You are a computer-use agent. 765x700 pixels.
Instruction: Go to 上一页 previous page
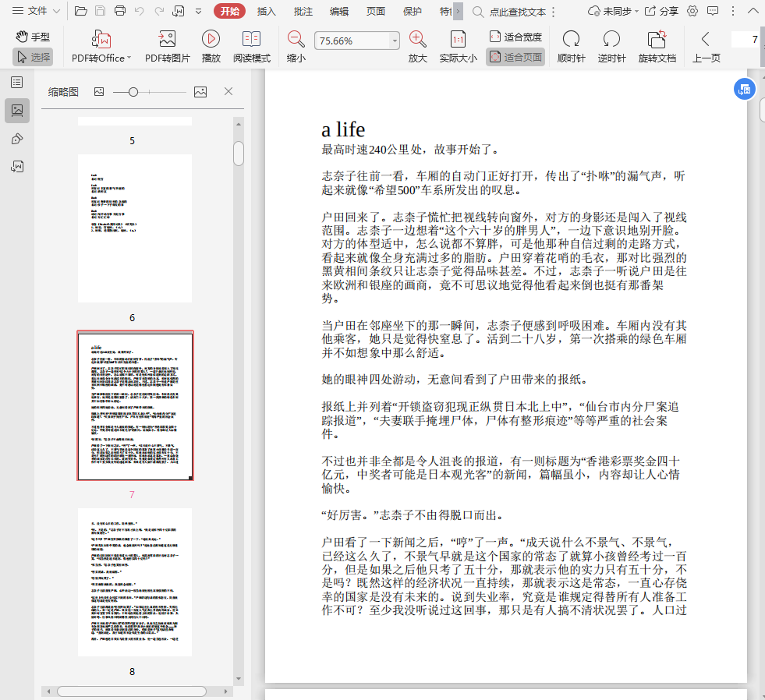706,47
